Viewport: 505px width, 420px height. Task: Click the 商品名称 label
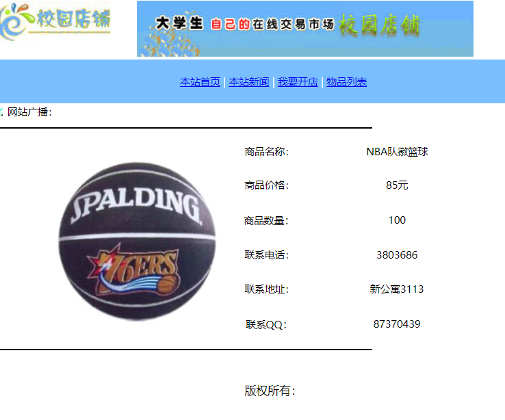point(266,152)
